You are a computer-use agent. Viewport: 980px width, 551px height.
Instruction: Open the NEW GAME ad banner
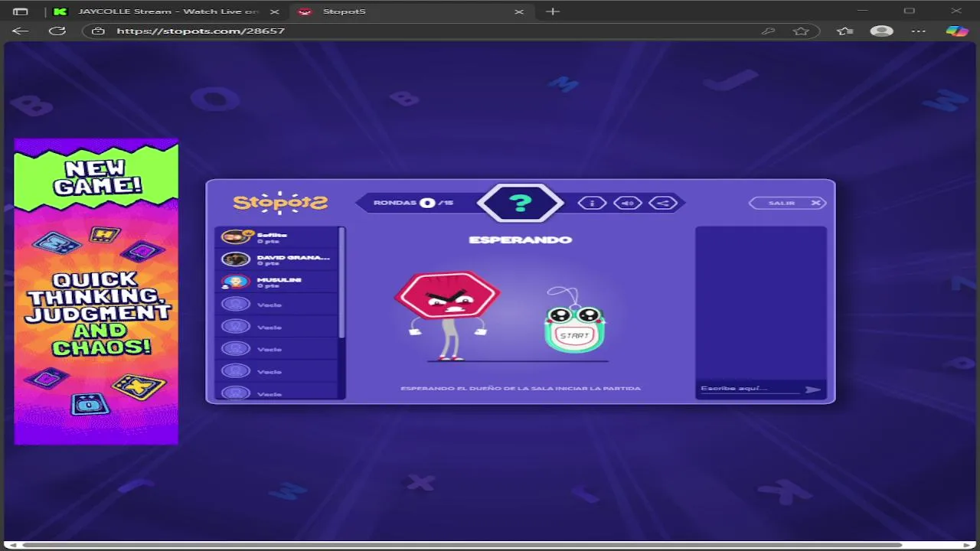point(96,292)
